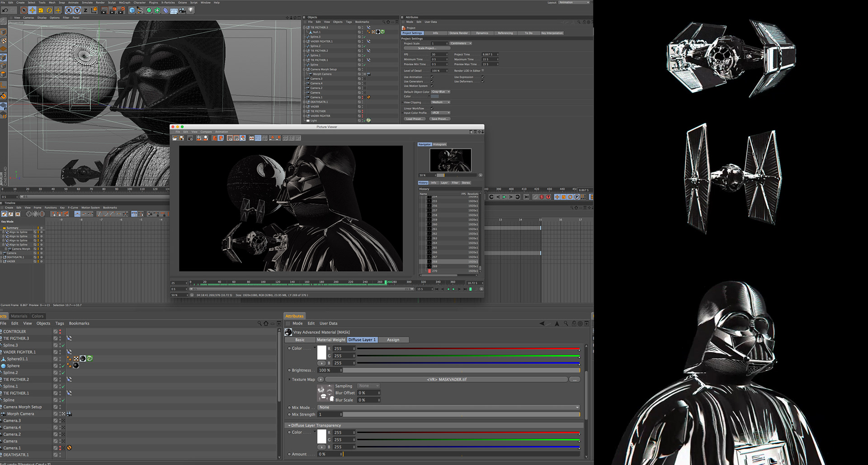Add a Cube primitive object
This screenshot has width=868, height=465.
click(132, 10)
